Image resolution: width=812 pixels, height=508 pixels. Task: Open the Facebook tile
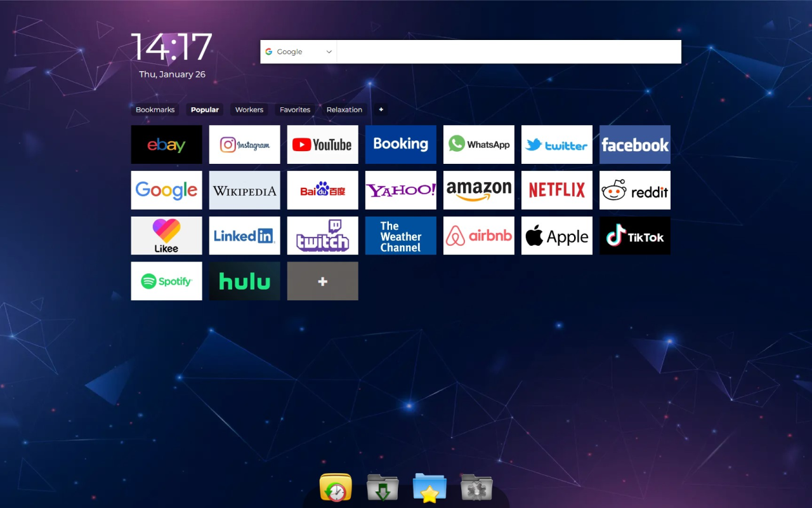[634, 144]
